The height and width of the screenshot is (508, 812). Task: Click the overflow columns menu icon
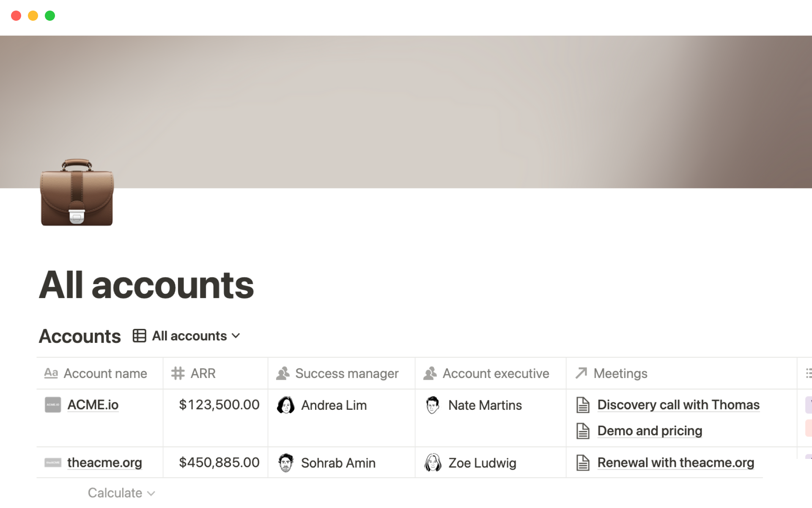click(x=809, y=373)
